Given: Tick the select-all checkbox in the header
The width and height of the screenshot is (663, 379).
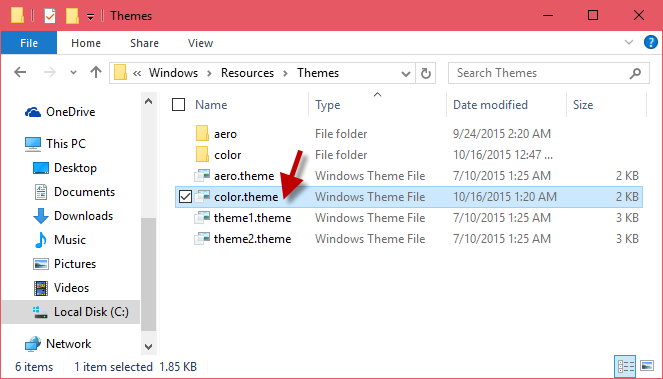Looking at the screenshot, I should 178,104.
